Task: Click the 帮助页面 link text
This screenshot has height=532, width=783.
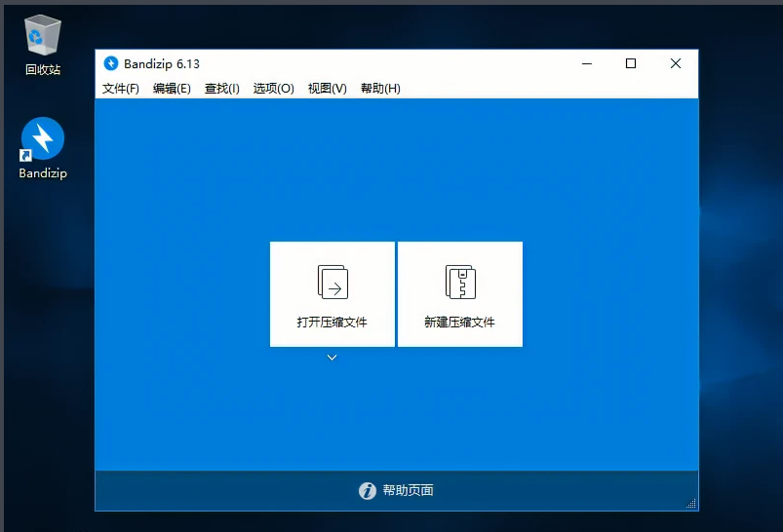Action: click(408, 491)
